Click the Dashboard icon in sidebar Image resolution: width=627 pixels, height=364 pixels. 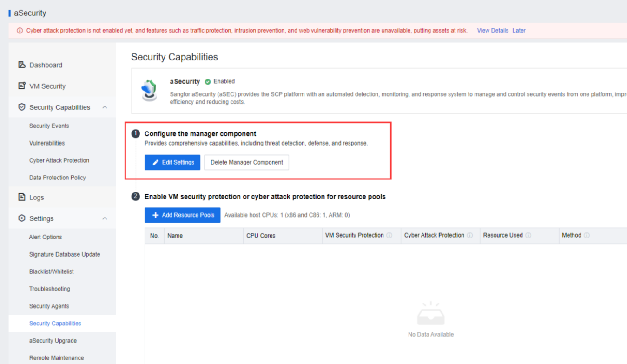click(x=21, y=65)
